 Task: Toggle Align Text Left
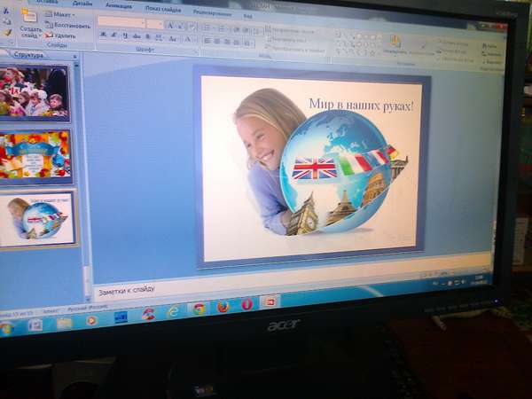[x=207, y=41]
